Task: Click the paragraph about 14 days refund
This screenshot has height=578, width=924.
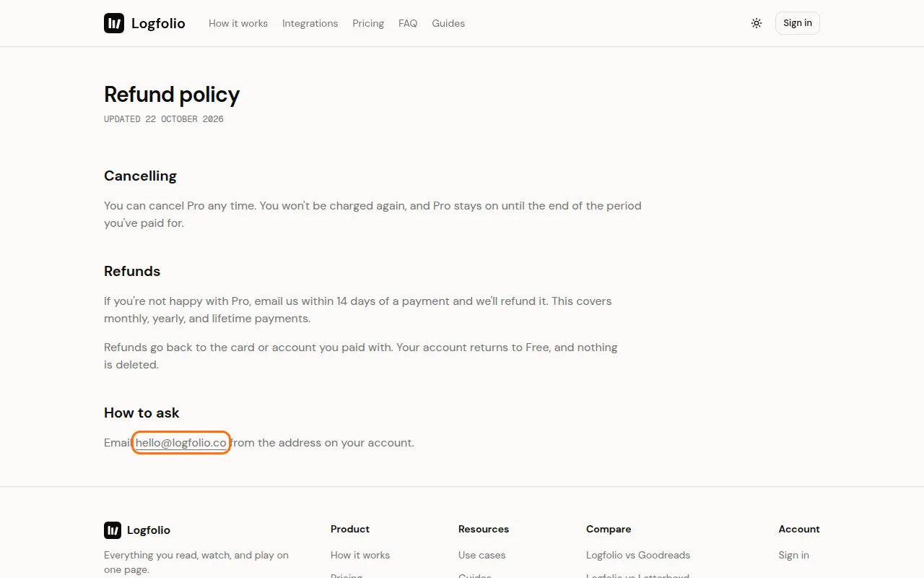Action: point(358,310)
